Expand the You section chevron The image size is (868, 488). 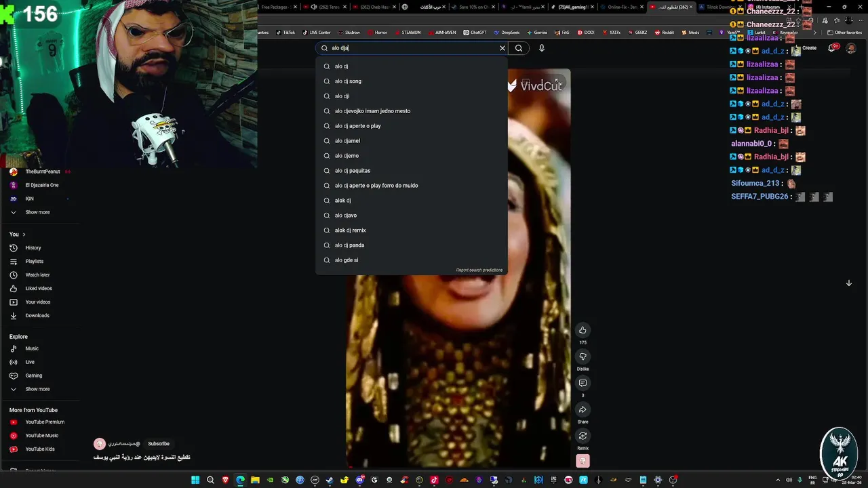coord(24,235)
